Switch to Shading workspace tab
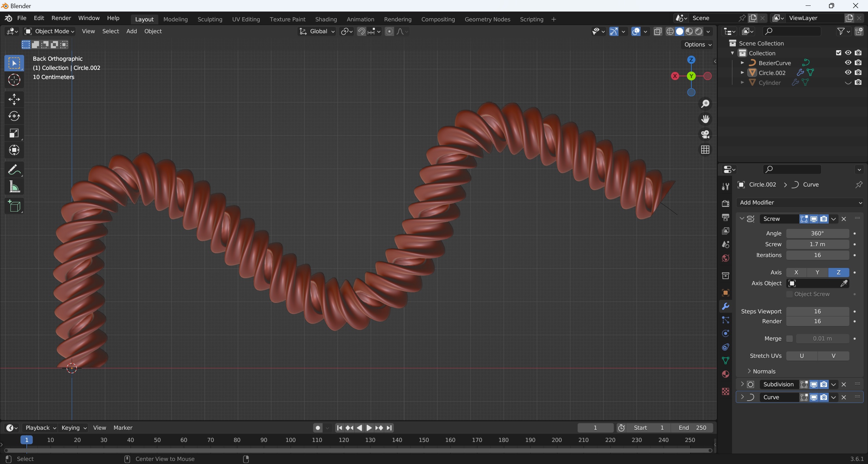Viewport: 868px width, 464px height. pyautogui.click(x=326, y=20)
